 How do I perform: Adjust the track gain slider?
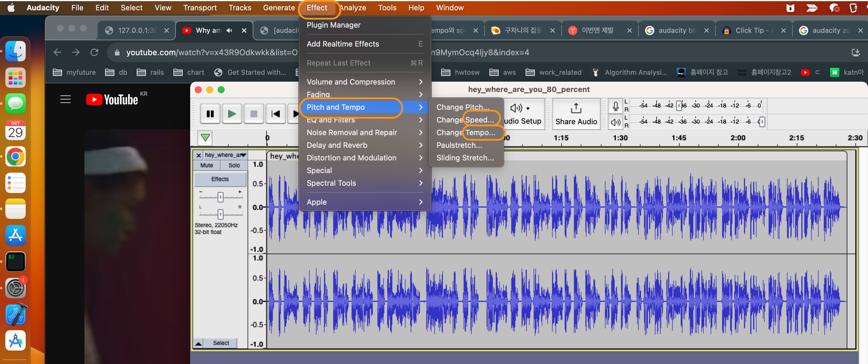[x=220, y=197]
